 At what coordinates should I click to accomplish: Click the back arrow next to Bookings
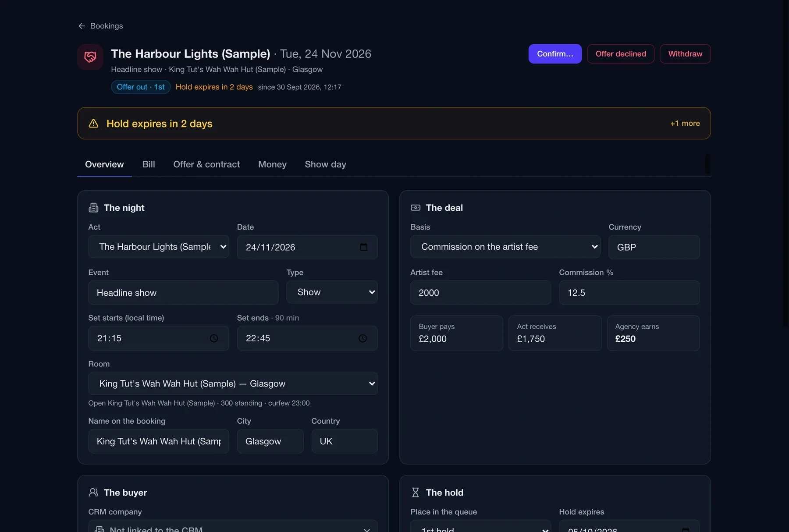[82, 26]
